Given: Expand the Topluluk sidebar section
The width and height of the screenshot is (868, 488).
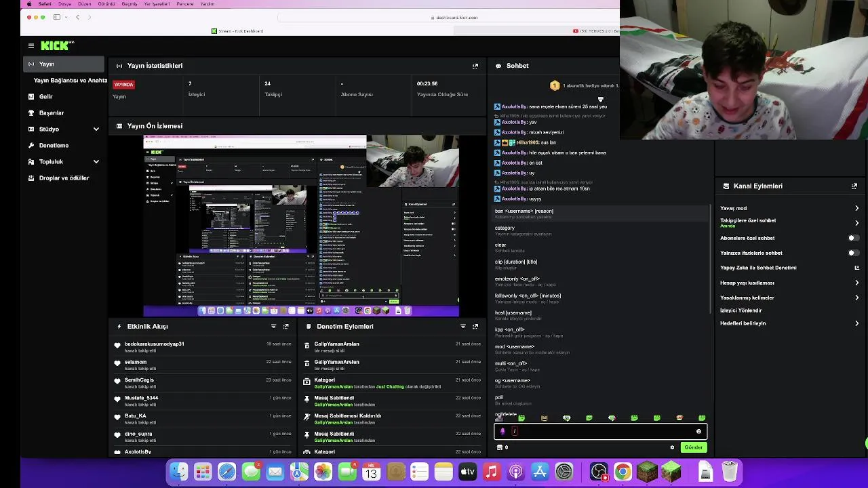Looking at the screenshot, I should (x=96, y=161).
